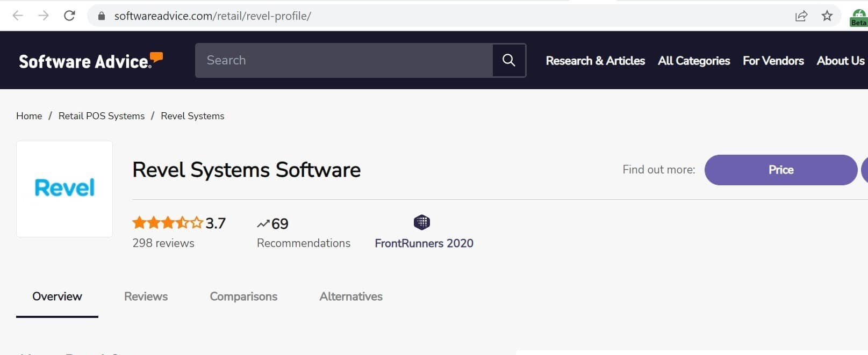Click the browser address bar URL

click(213, 16)
